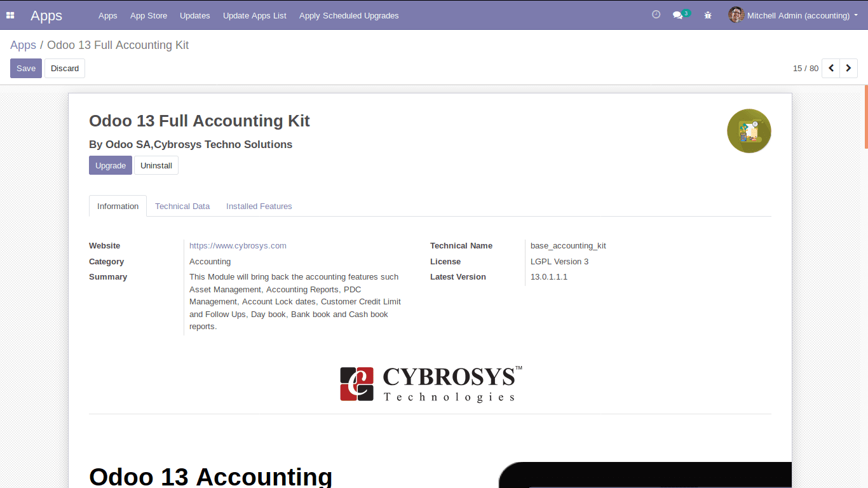Click the Website field label
The width and height of the screenshot is (868, 488).
coord(104,246)
